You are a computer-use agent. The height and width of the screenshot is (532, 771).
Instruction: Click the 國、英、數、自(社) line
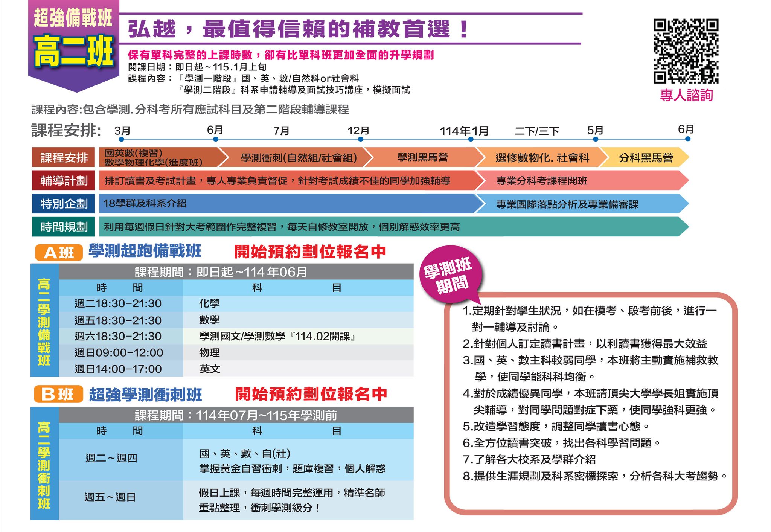point(245,454)
